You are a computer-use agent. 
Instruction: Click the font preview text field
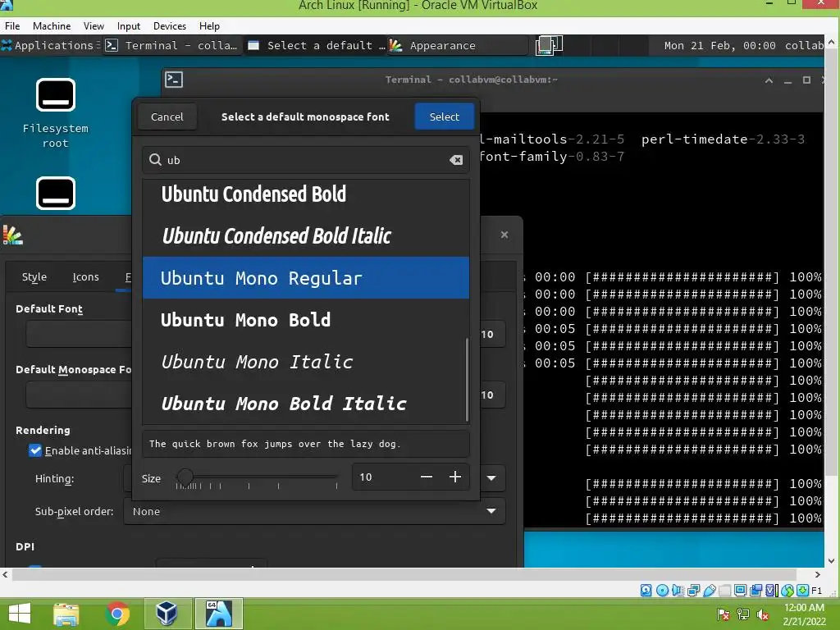click(x=305, y=444)
